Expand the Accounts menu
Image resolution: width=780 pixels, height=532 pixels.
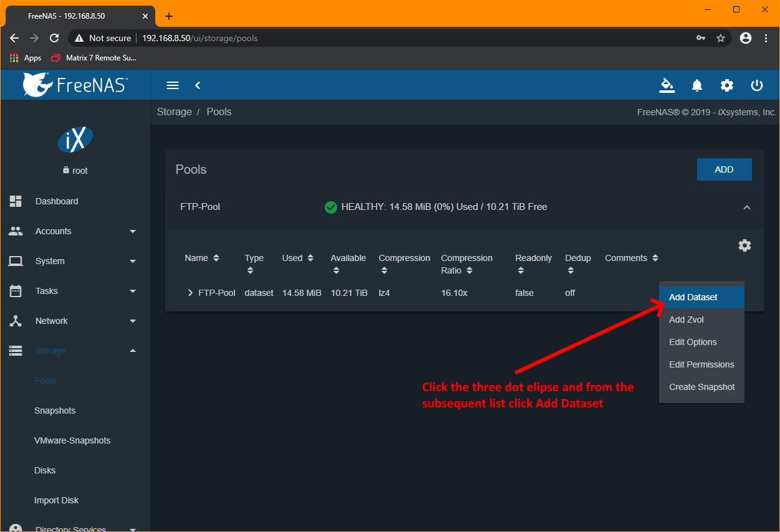click(132, 231)
